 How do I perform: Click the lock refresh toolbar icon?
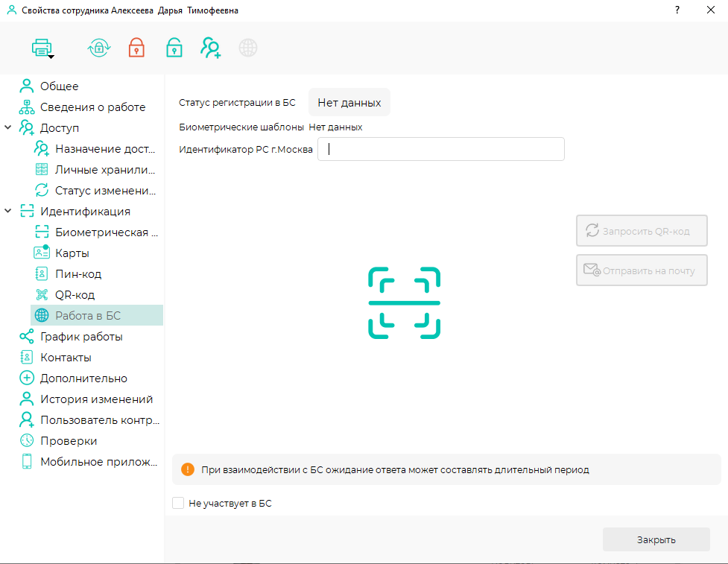[x=99, y=48]
